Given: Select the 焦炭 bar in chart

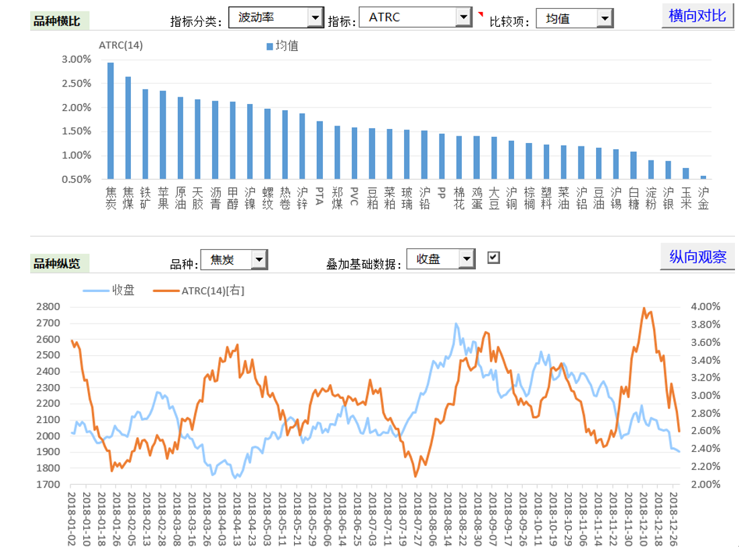Looking at the screenshot, I should pos(111,121).
